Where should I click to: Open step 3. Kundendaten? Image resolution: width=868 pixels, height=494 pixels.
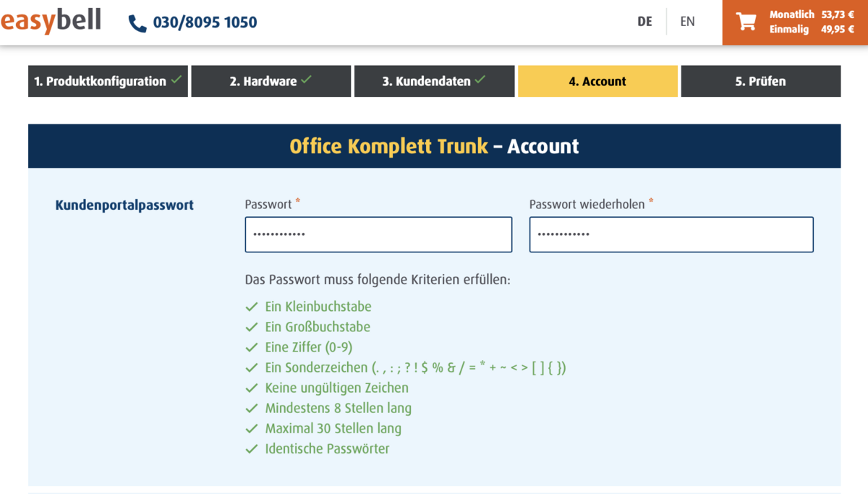pyautogui.click(x=434, y=81)
